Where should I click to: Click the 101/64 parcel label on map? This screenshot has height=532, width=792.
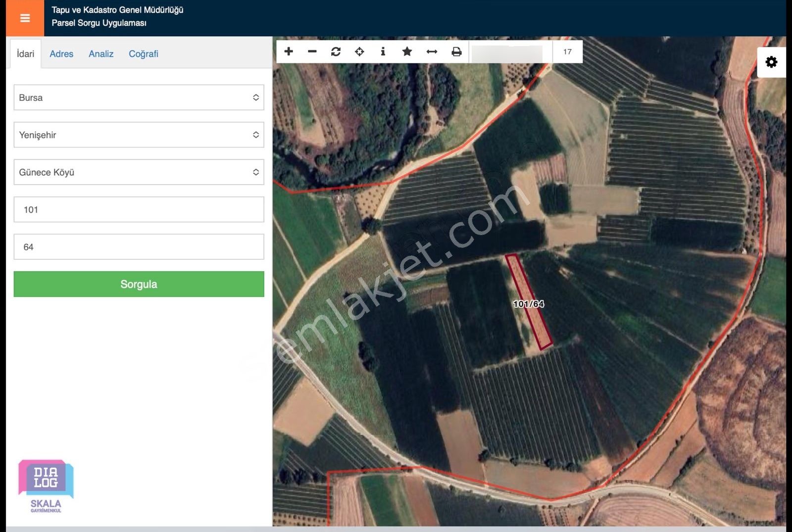pos(528,304)
